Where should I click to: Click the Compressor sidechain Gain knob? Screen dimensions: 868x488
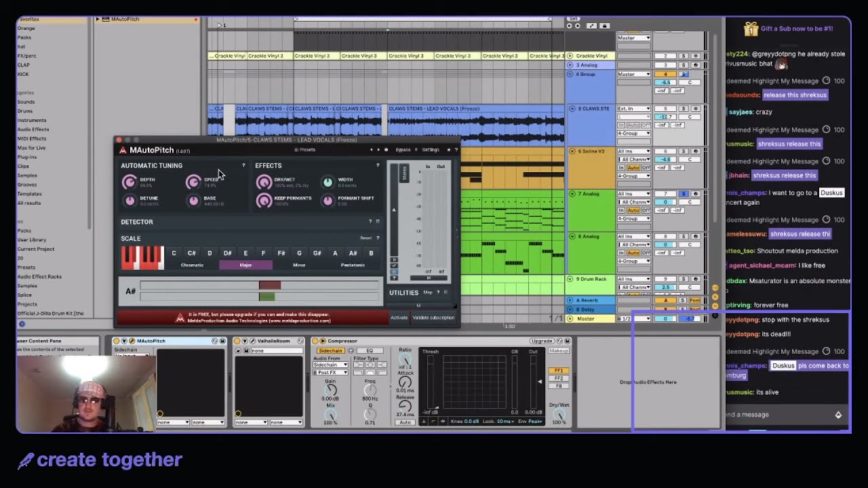pos(330,390)
